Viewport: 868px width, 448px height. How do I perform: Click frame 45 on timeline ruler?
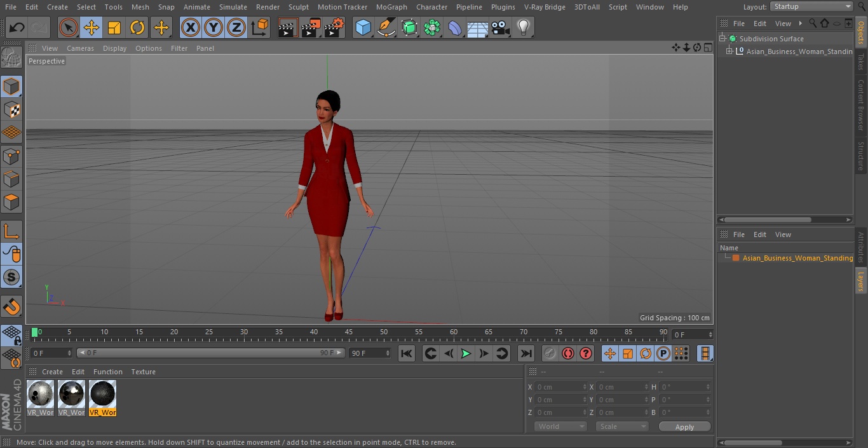tap(349, 332)
